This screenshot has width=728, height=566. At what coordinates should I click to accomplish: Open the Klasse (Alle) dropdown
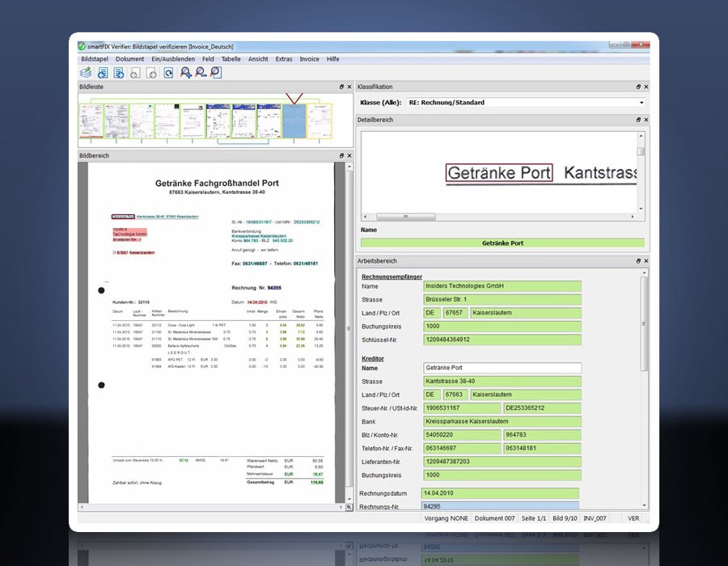click(x=641, y=103)
